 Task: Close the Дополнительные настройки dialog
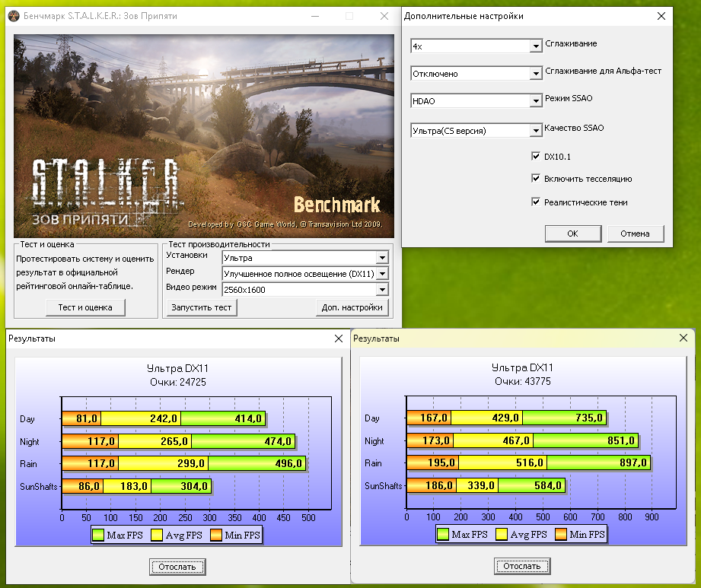[x=661, y=16]
